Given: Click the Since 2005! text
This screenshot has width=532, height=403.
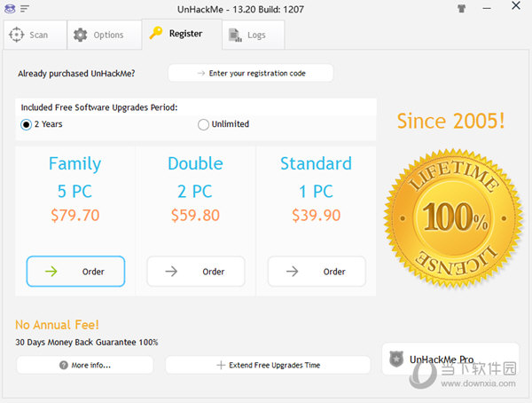Looking at the screenshot, I should tap(451, 121).
